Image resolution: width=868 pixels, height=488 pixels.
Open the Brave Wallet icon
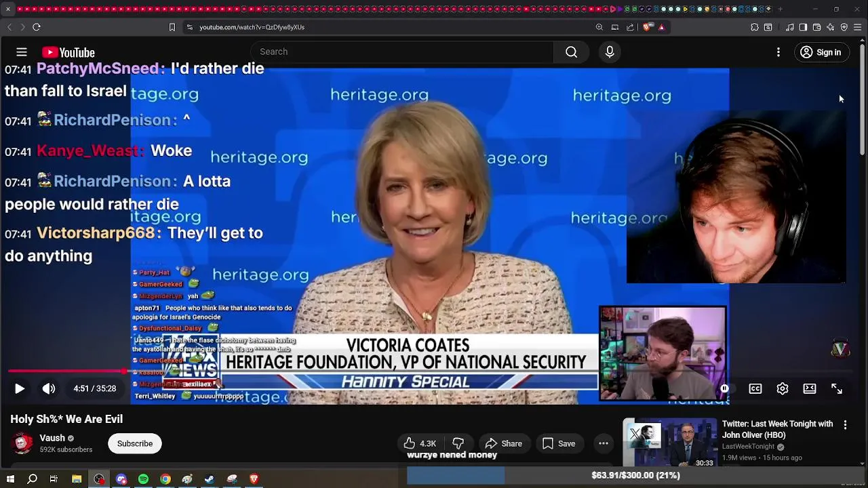pyautogui.click(x=817, y=27)
